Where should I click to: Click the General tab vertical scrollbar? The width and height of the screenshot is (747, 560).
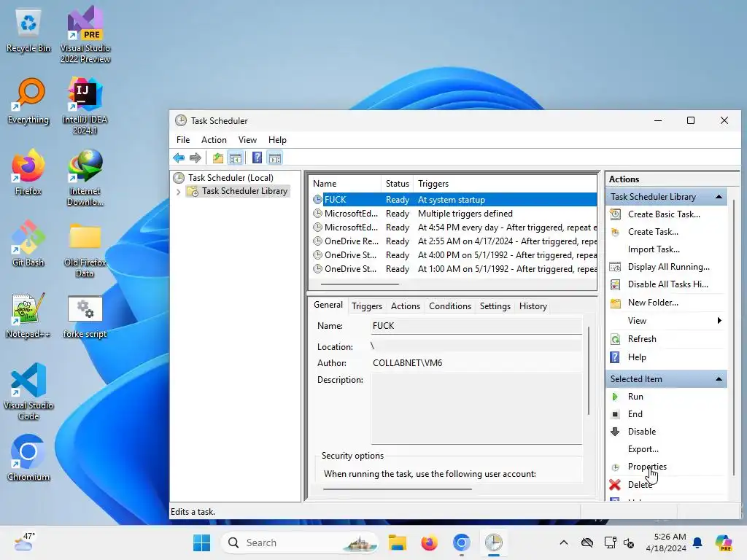pyautogui.click(x=589, y=370)
